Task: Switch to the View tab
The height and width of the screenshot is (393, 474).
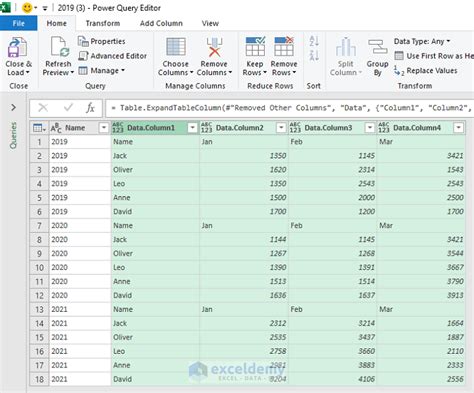Action: 210,23
